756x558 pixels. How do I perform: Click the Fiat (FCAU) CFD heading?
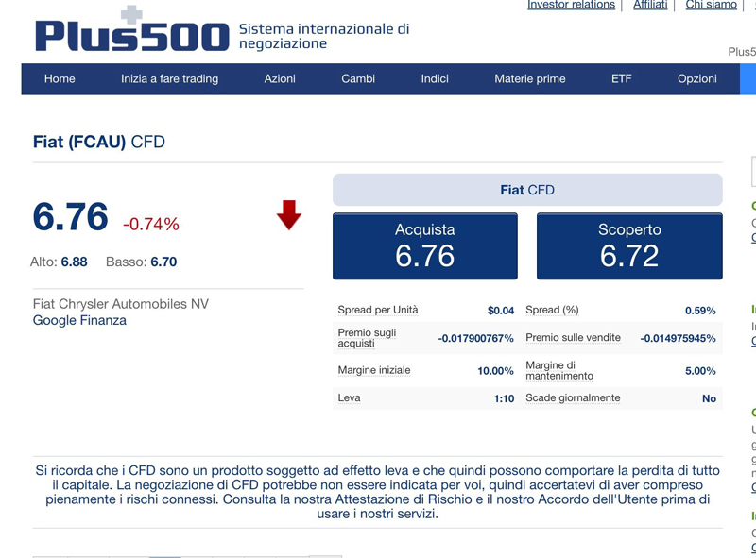pos(99,143)
